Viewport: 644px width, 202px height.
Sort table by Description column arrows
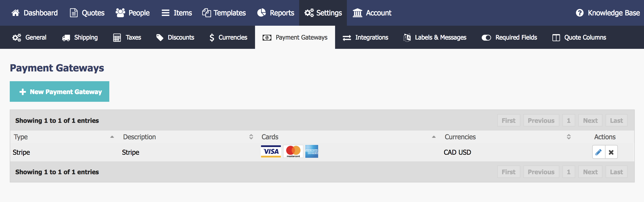coord(251,137)
